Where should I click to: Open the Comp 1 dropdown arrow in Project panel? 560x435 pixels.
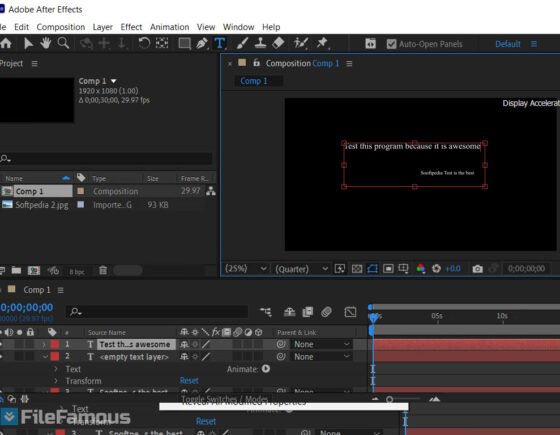point(114,81)
